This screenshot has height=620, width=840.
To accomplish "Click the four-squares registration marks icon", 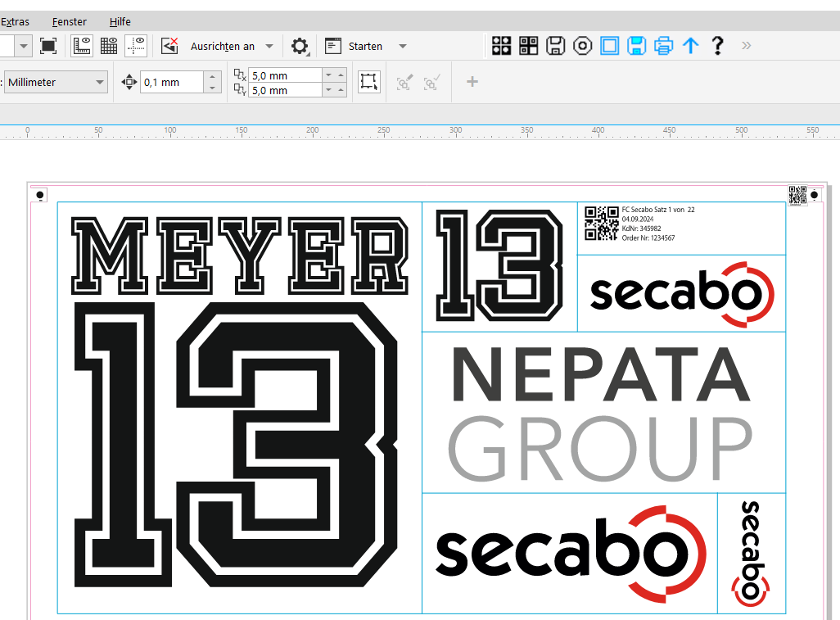I will click(x=501, y=46).
